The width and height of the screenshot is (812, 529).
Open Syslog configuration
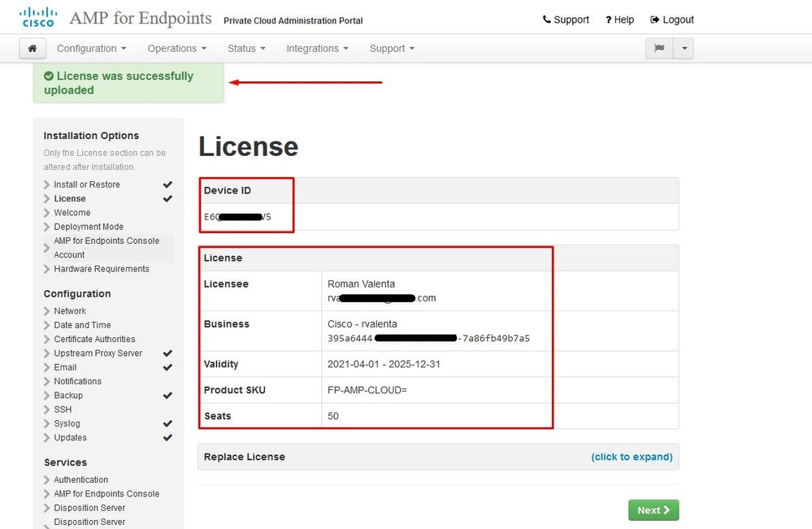(67, 423)
